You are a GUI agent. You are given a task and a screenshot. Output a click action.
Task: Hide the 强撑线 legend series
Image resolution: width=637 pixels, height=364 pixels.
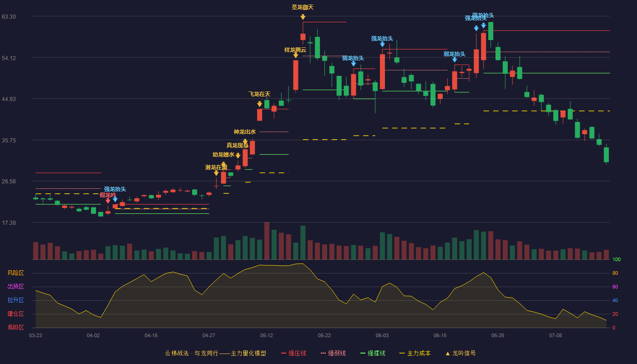coord(373,353)
